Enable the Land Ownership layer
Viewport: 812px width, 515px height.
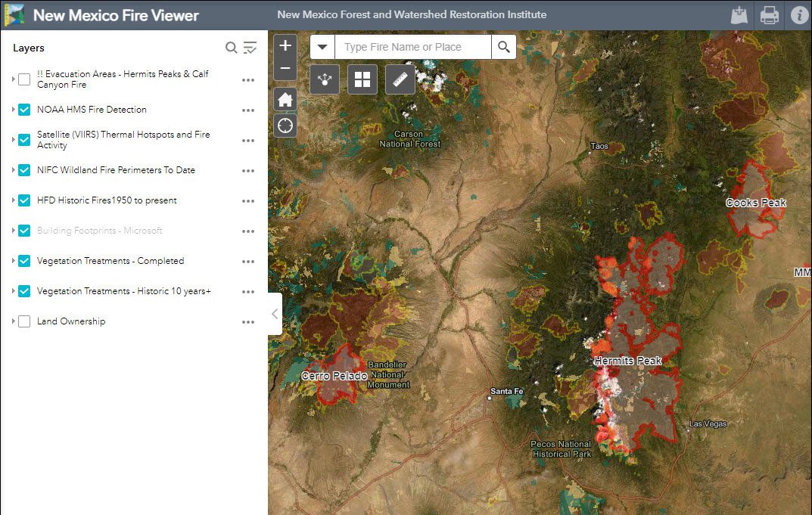click(23, 321)
